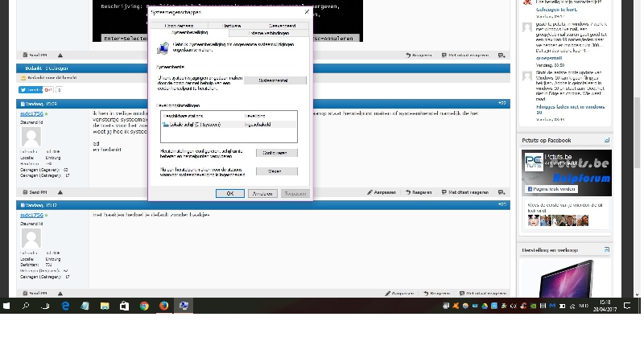Click Aanpassen under post #23
The image size is (644, 362).
tap(399, 294)
